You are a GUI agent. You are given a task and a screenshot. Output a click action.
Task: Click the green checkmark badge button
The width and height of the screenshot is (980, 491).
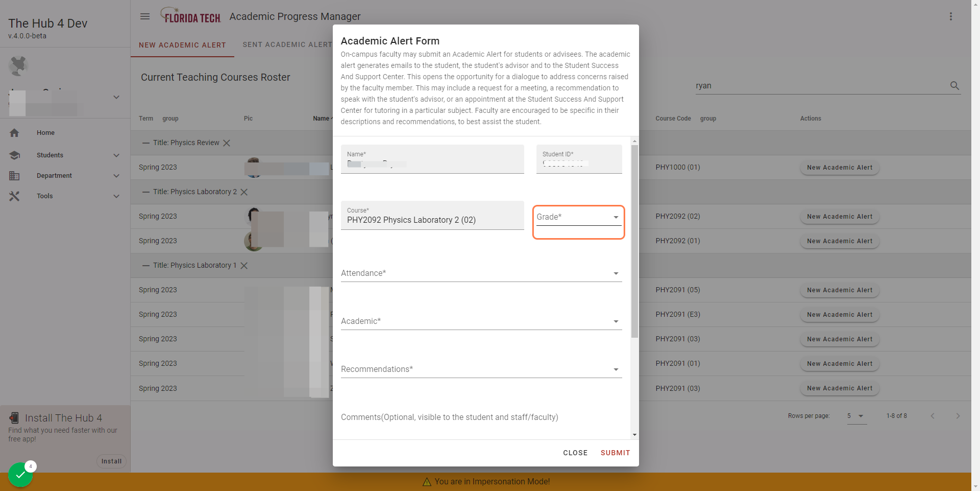20,475
